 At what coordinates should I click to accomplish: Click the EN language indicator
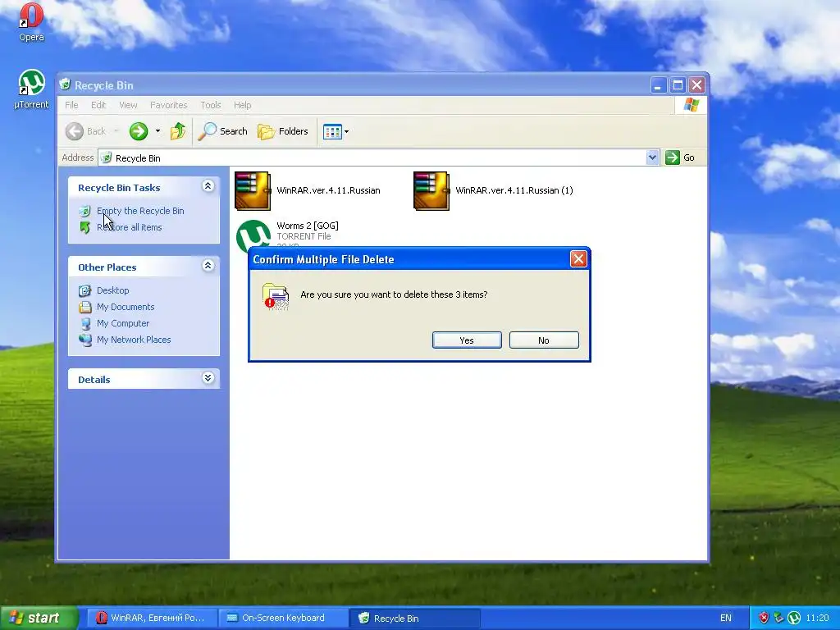[x=726, y=618]
